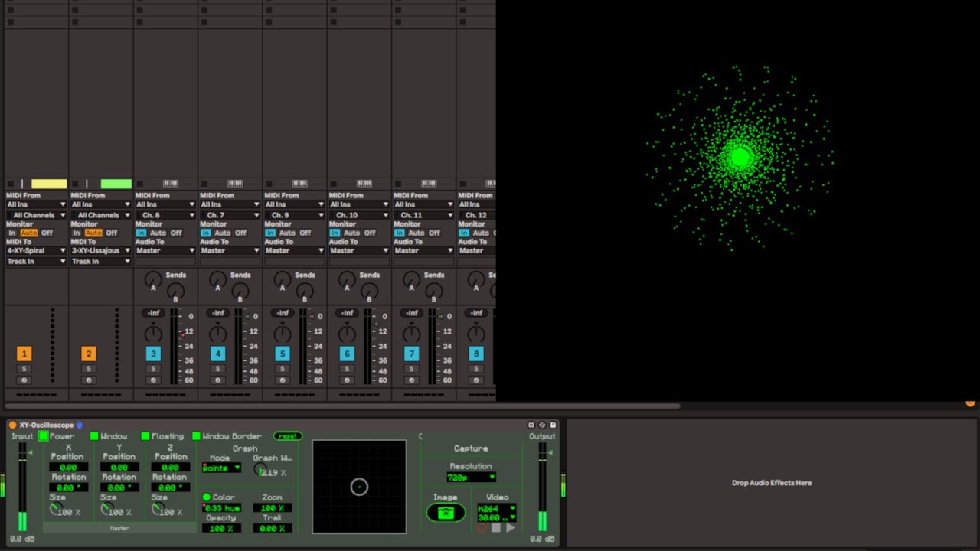Image resolution: width=980 pixels, height=551 pixels.
Task: Click the Trail value field showing 0.00 %
Action: tap(273, 529)
